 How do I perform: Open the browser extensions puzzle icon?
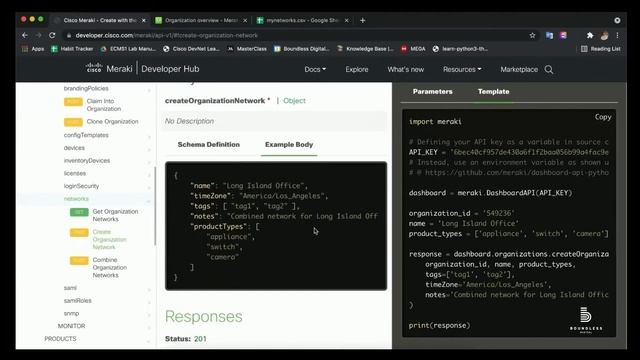590,36
